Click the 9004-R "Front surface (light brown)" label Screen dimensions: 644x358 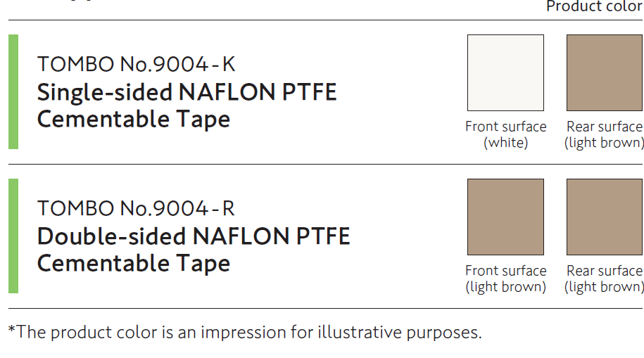(x=505, y=279)
